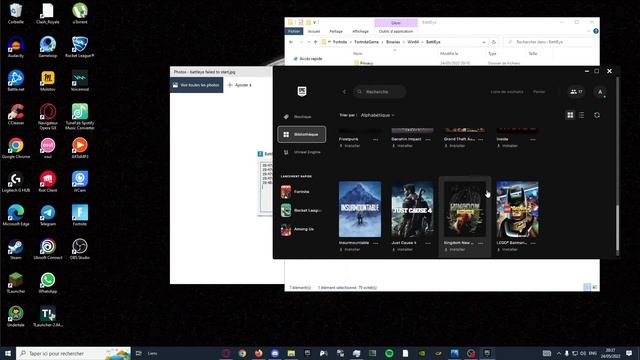Open the Opera GX desktop icon

48,117
